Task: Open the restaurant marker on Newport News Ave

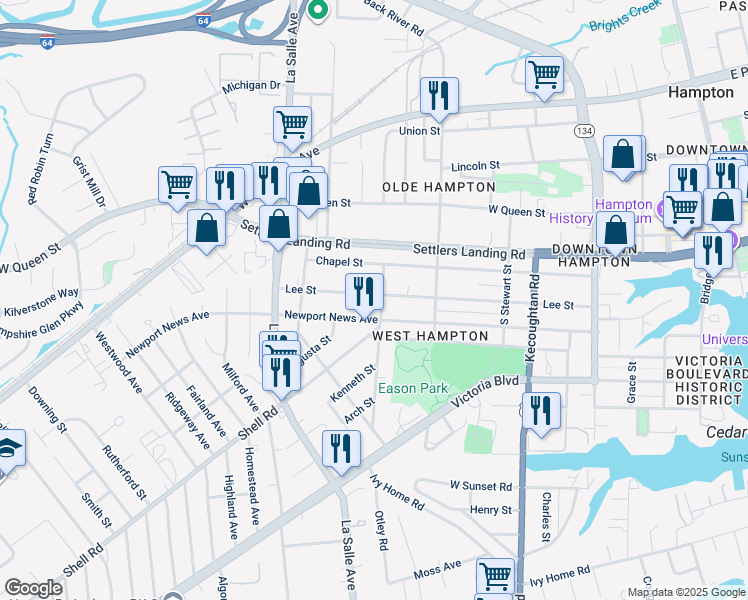Action: point(364,295)
